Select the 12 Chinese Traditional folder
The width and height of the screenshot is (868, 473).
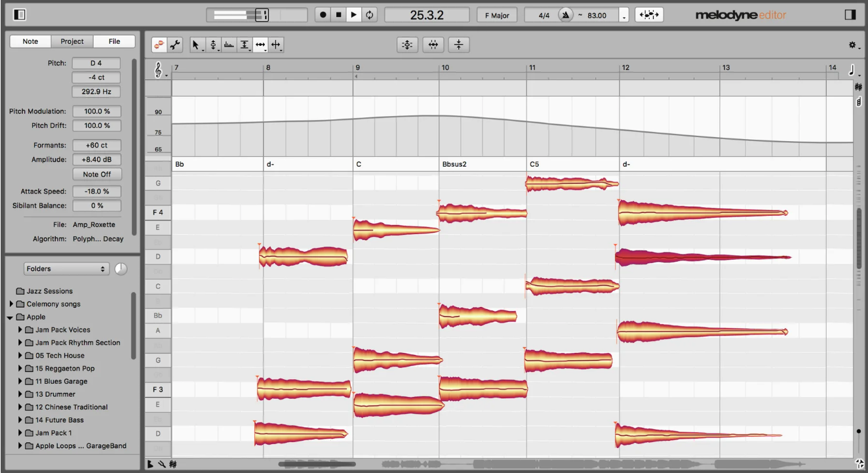[x=66, y=407]
